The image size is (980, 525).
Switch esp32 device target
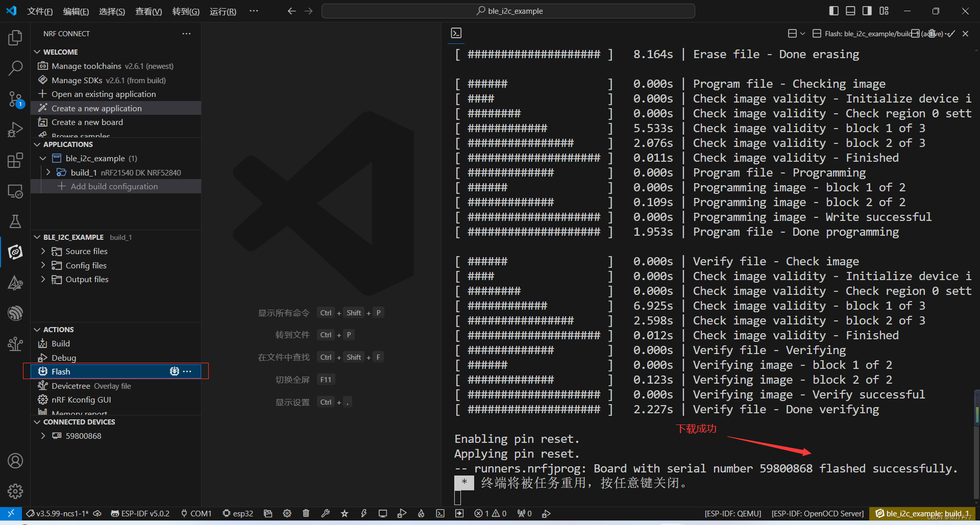pos(237,514)
